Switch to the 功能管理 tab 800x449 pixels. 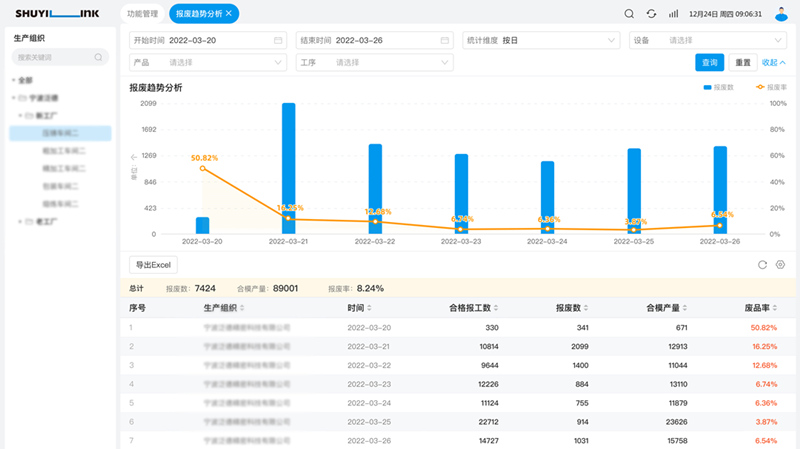pos(142,14)
